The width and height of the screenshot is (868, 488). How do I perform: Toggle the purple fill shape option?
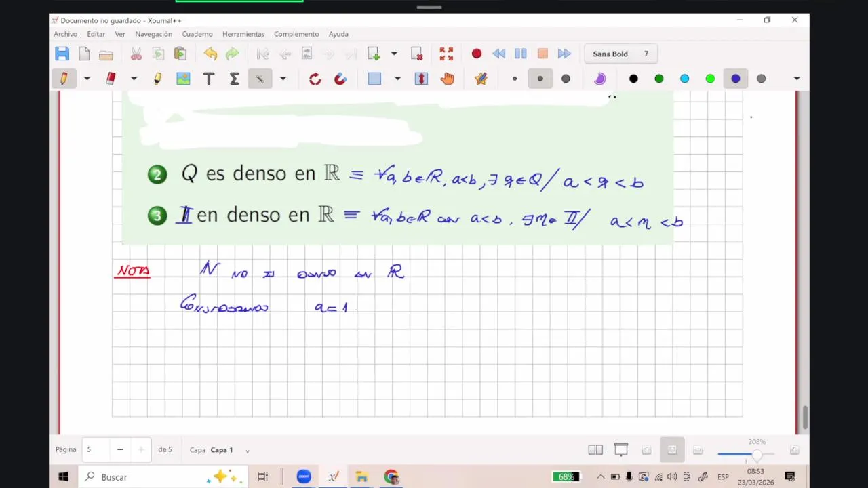[x=599, y=79]
